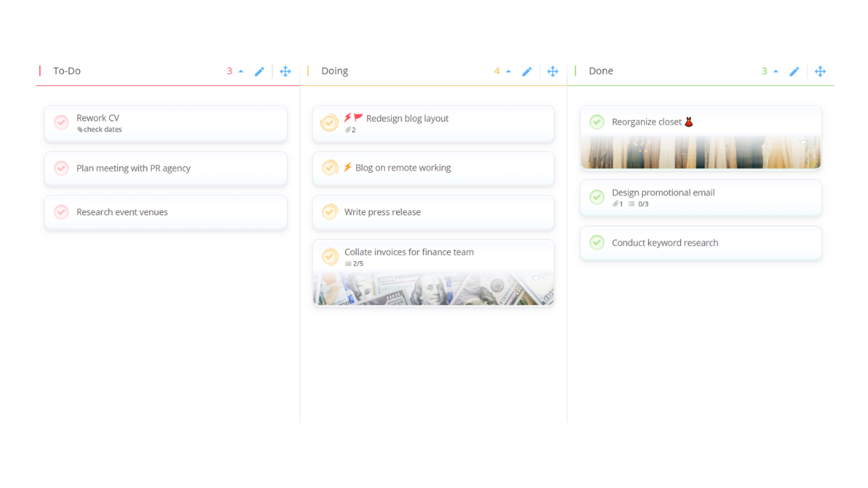Uncheck the Reorganize closet task
The height and width of the screenshot is (488, 868).
click(x=597, y=122)
